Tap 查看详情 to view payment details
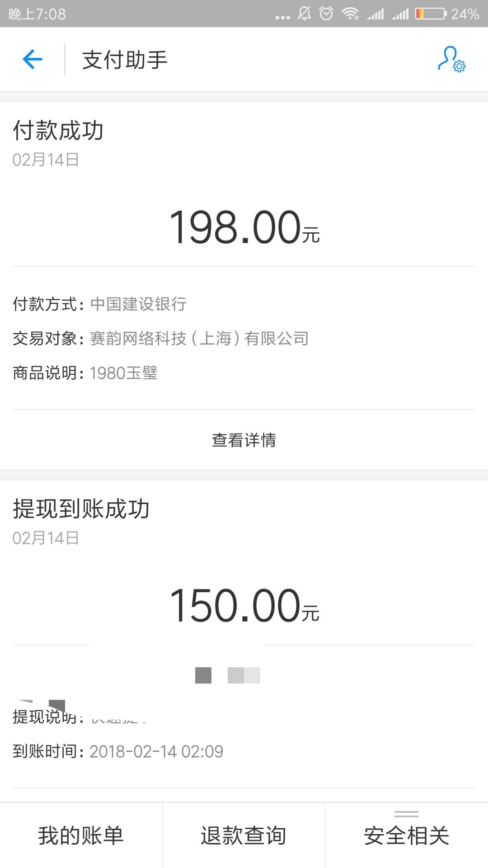Image resolution: width=488 pixels, height=868 pixels. point(244,440)
